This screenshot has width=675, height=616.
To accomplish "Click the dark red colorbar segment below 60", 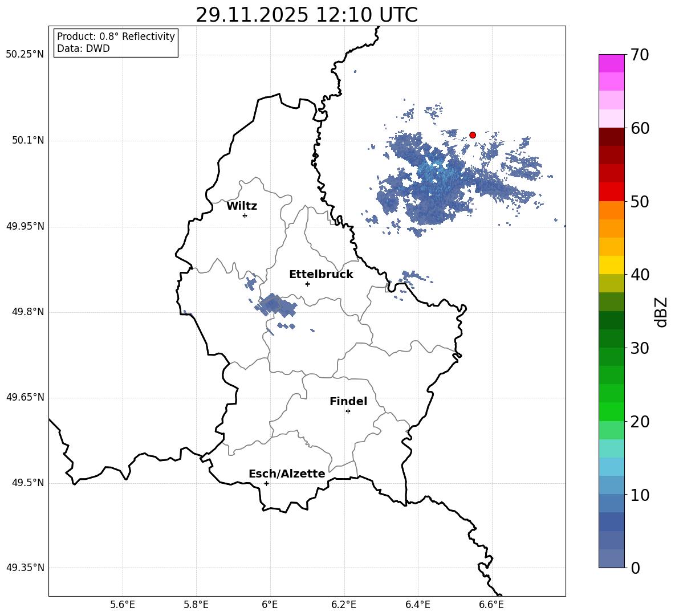I will point(611,136).
